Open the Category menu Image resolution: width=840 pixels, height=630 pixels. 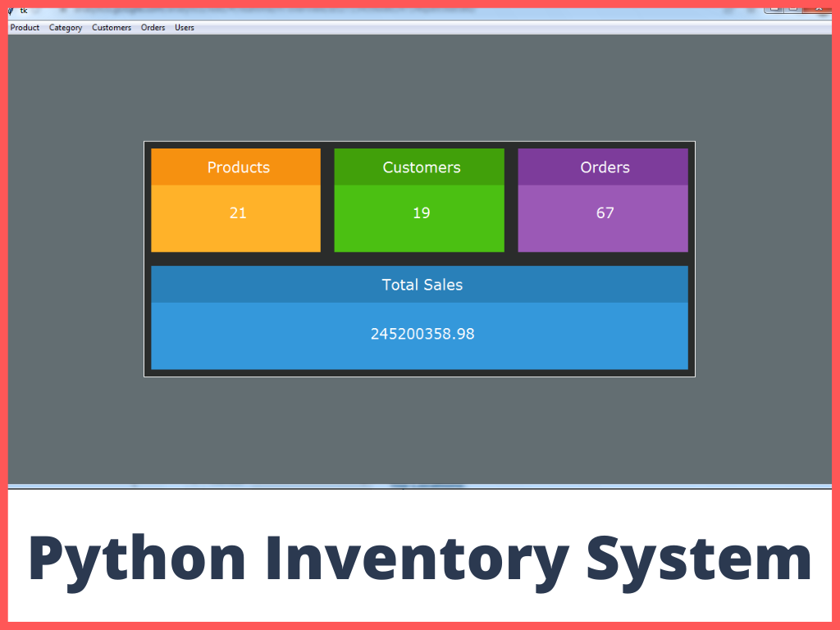tap(65, 27)
